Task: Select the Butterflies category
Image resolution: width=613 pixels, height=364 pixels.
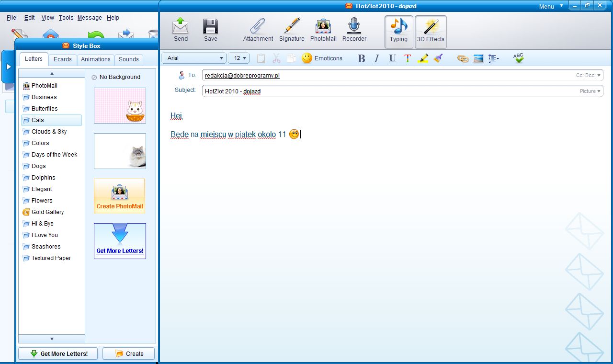Action: click(x=51, y=109)
